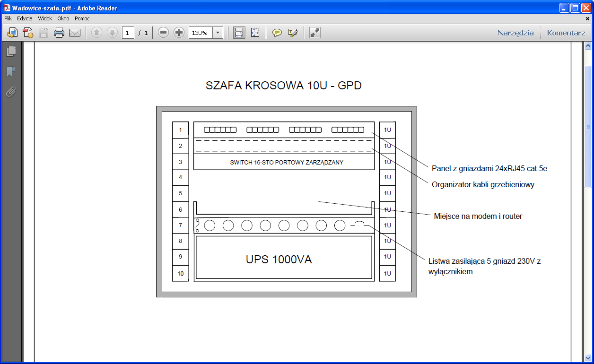Click SWITCH 16-STO PORTOWY ZARZĄDZANY text
The image size is (594, 364).
[287, 162]
